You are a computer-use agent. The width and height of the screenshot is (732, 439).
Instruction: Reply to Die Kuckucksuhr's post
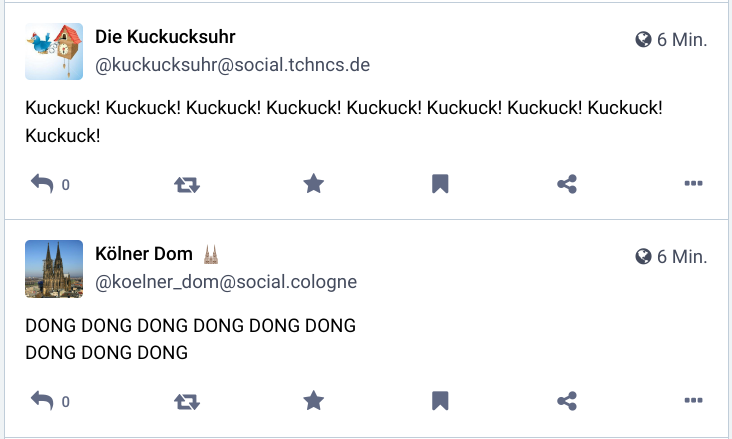tap(42, 184)
